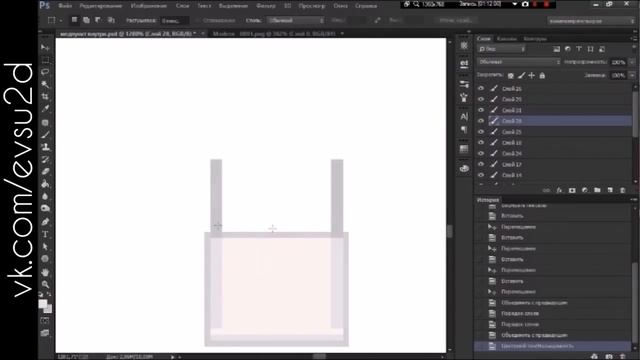Screen dimensions: 640x360
Task: Hide layer Слой 25 with eye icon
Action: [x=481, y=132]
